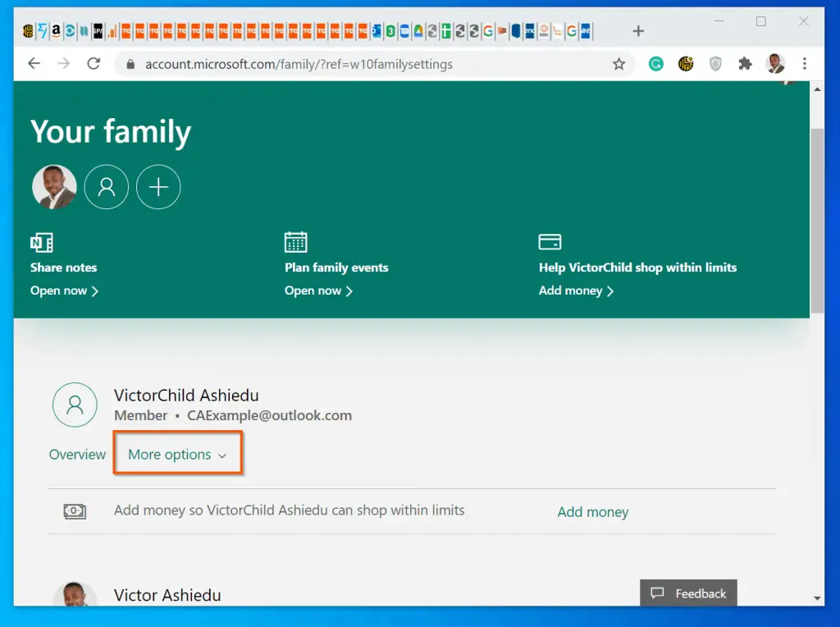Click the add family member plus icon

coord(158,187)
